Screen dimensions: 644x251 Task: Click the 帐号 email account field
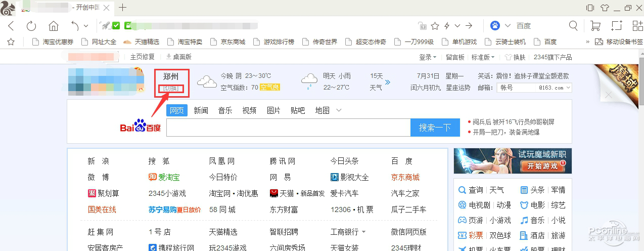pos(518,88)
